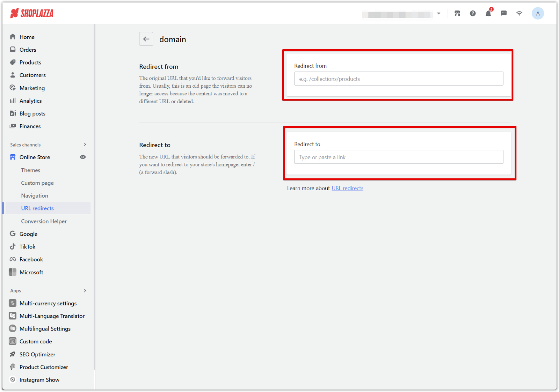The image size is (559, 392).
Task: Go back with the arrow button
Action: coord(146,39)
